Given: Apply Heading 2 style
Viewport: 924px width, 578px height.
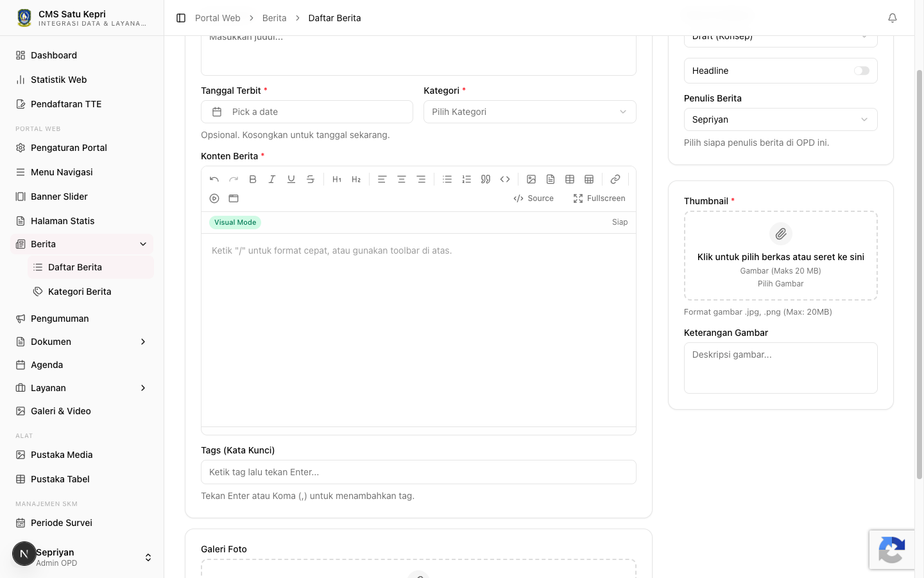Looking at the screenshot, I should (x=356, y=179).
